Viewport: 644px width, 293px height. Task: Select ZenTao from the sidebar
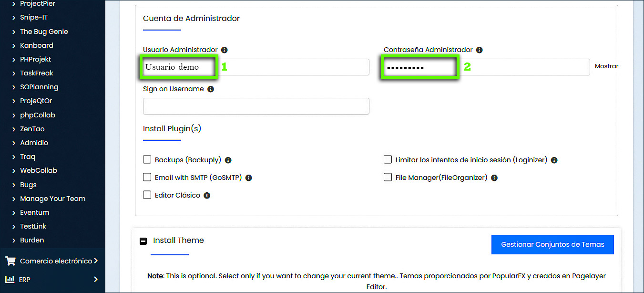point(32,129)
